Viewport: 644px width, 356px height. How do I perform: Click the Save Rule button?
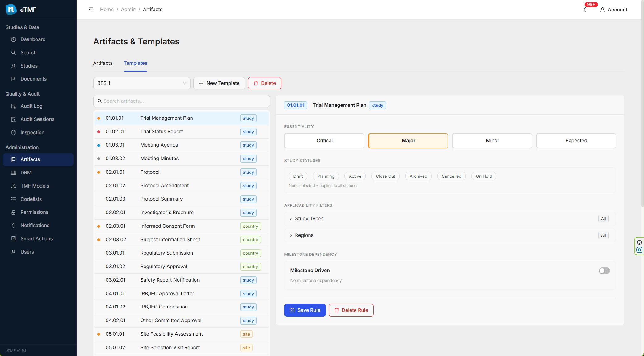point(305,310)
